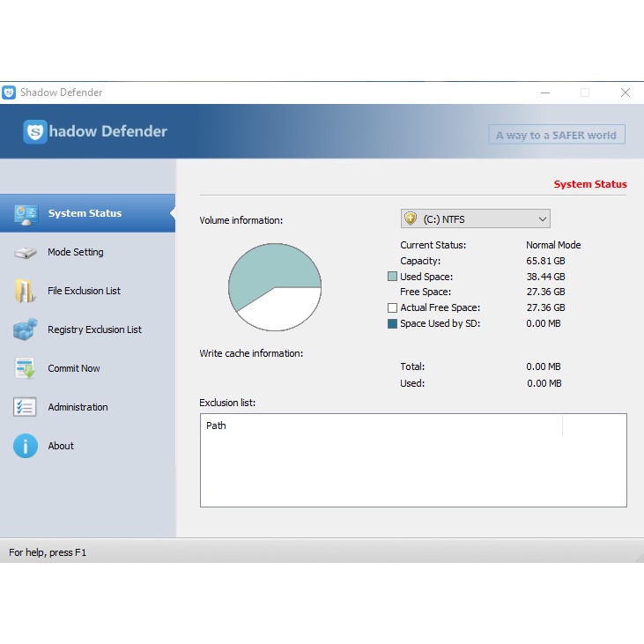Click the Registry Exclusion List cubes icon
Image resolution: width=644 pixels, height=644 pixels.
coord(25,329)
